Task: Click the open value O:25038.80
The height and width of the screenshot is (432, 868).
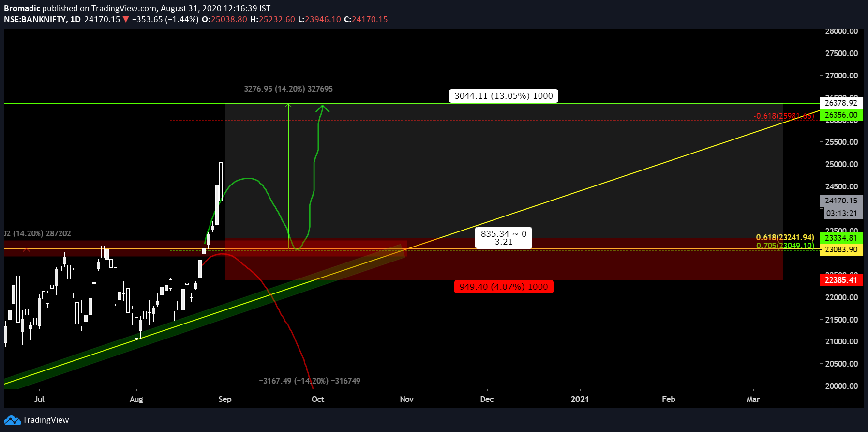Action: click(224, 19)
